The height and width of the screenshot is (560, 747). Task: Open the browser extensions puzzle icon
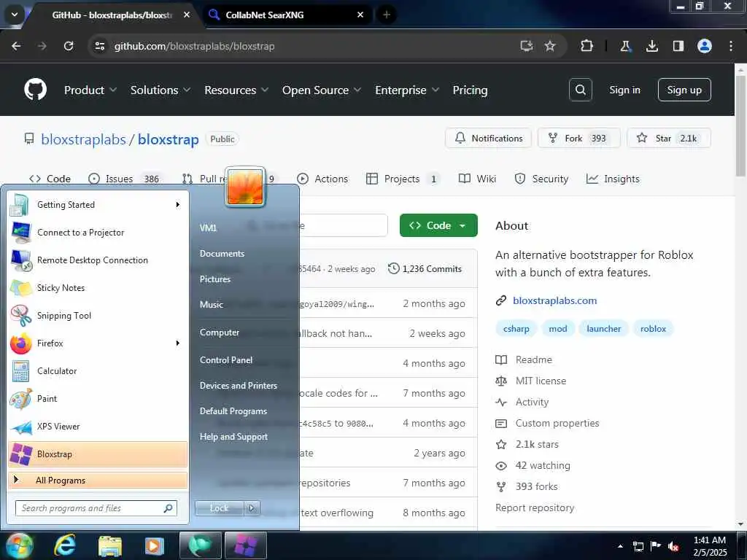pos(587,46)
